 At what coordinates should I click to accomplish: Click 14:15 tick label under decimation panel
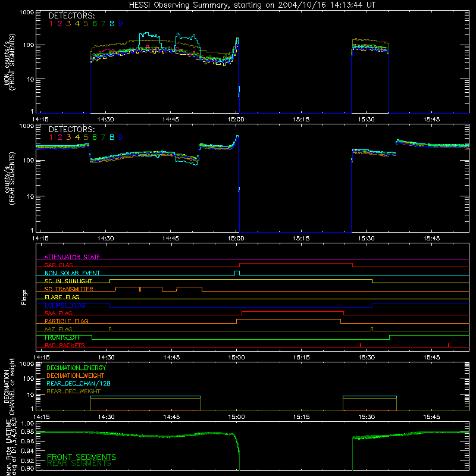[x=42, y=417]
